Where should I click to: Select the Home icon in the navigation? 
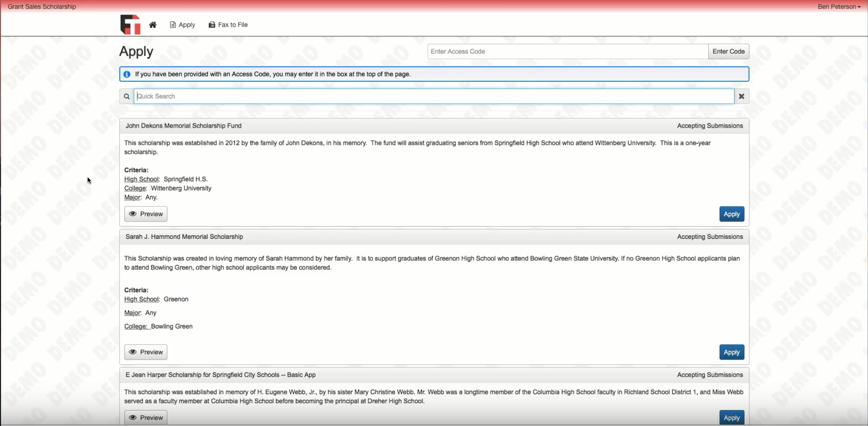tap(153, 24)
